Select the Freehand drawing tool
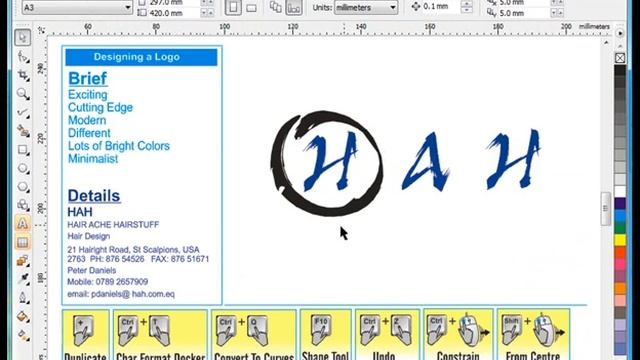Screen dimensions: 640x360 pyautogui.click(x=23, y=113)
